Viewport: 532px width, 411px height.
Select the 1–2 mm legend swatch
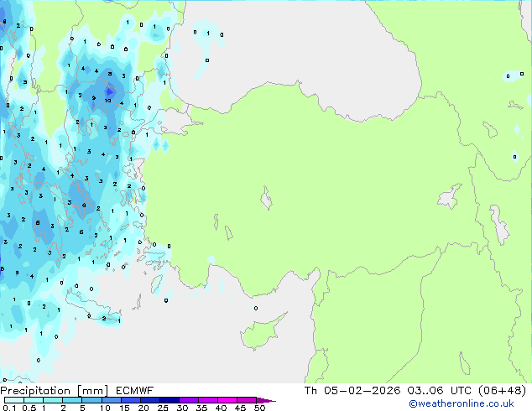point(53,400)
